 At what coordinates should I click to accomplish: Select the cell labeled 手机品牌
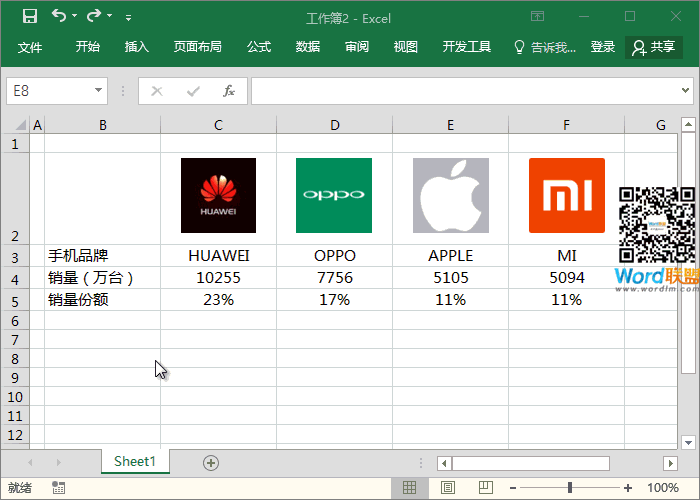(x=102, y=256)
